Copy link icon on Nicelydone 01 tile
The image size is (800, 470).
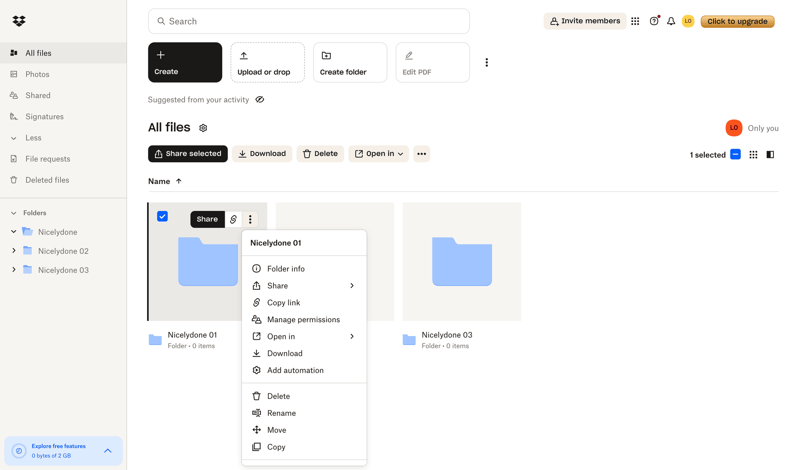click(233, 219)
